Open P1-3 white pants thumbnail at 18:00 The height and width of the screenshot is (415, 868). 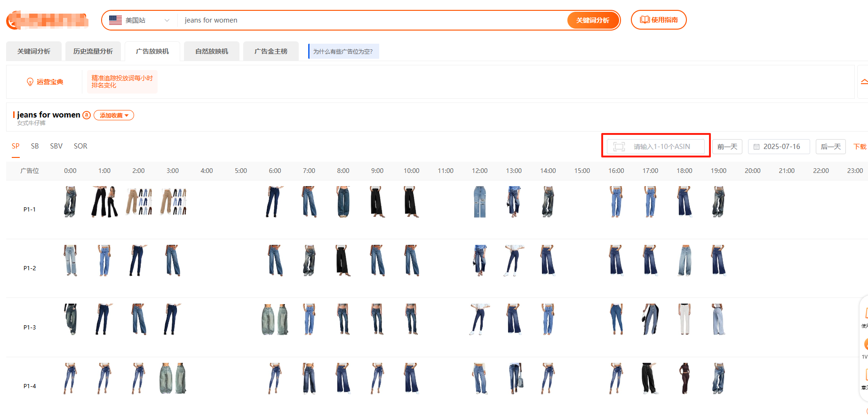pos(685,320)
